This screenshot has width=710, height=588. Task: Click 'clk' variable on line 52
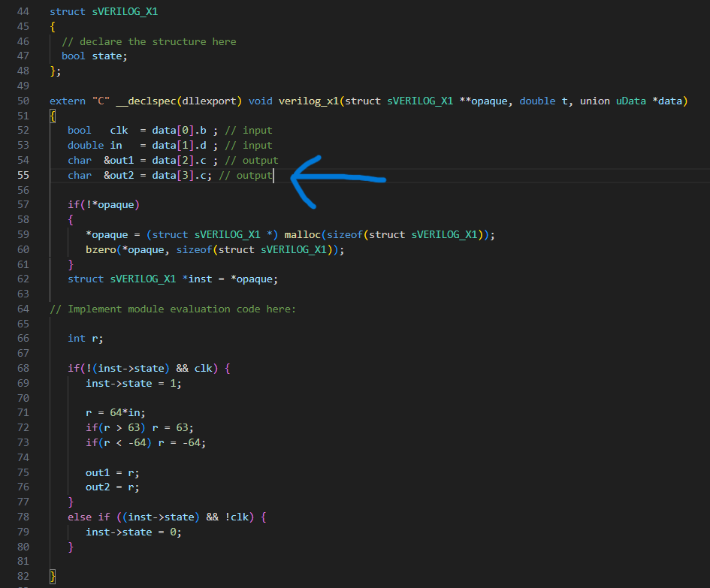point(119,131)
